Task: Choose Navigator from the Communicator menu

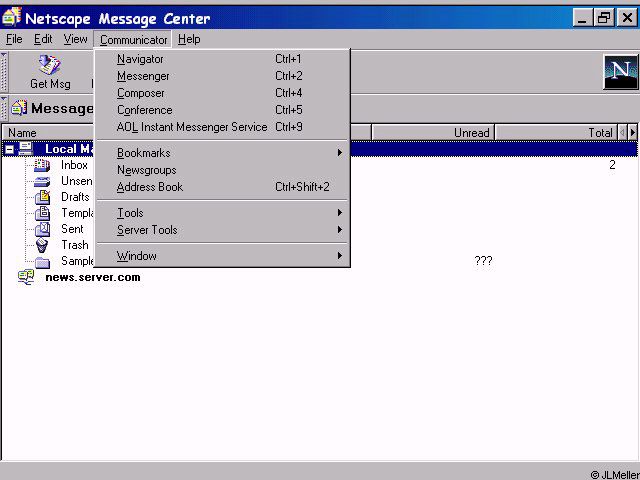Action: click(223, 59)
